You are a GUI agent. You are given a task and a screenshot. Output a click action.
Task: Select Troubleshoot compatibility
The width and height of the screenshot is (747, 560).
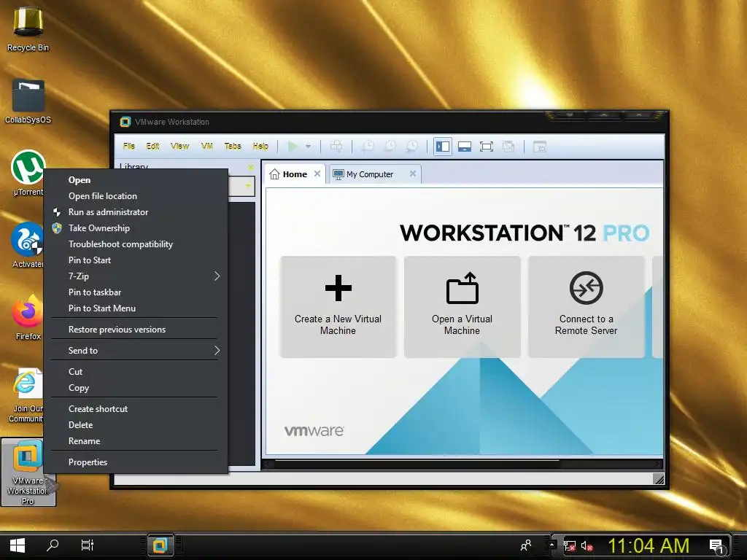click(135, 244)
